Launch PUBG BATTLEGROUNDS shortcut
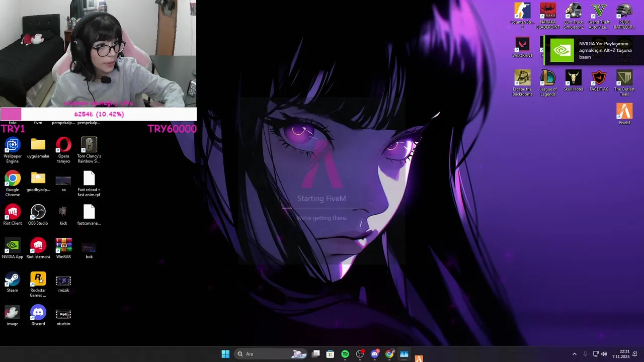The width and height of the screenshot is (644, 362). click(x=624, y=16)
